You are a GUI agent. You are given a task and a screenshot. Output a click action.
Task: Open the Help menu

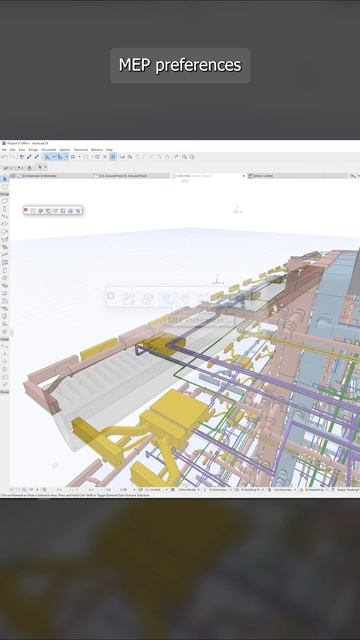point(109,150)
